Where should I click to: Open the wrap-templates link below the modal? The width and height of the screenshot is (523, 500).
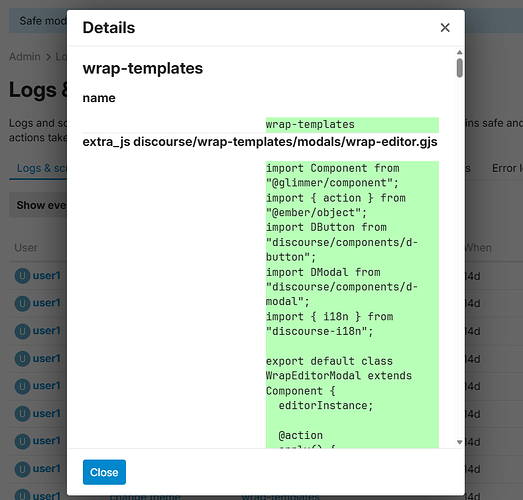tap(281, 497)
